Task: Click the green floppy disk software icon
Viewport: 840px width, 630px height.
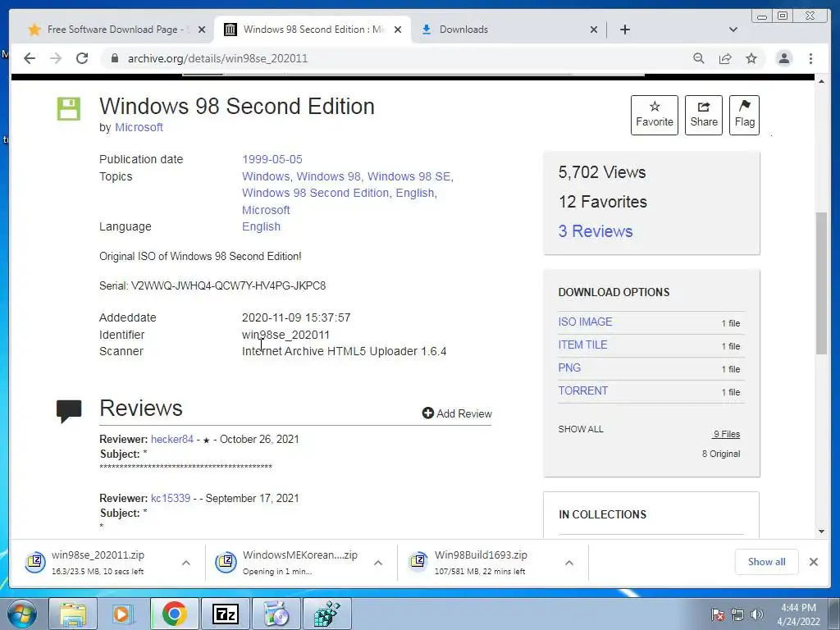Action: pyautogui.click(x=69, y=109)
